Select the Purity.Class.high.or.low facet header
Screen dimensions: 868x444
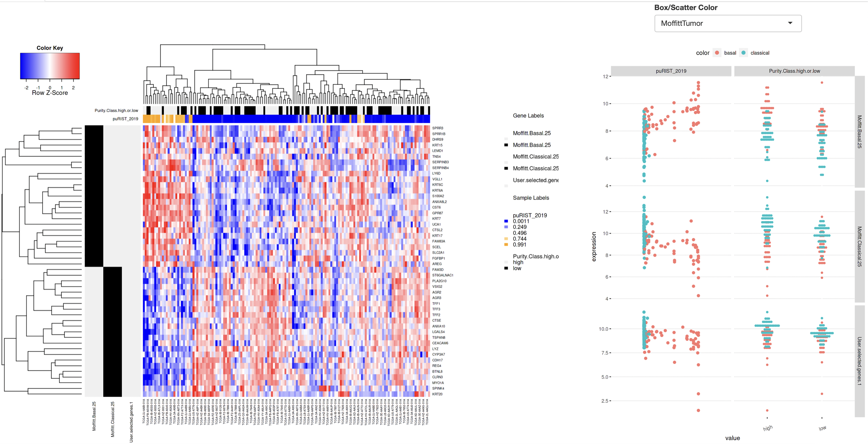[x=794, y=71]
